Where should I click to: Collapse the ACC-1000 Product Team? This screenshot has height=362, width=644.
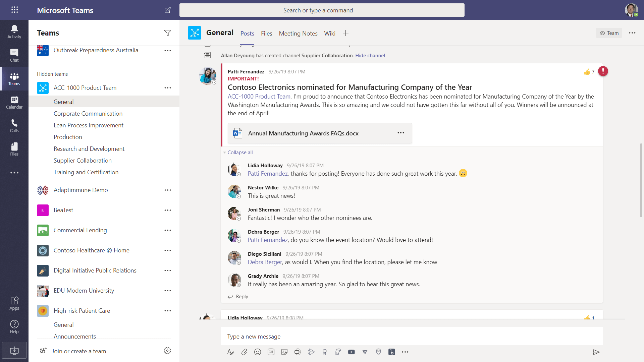[x=85, y=88]
